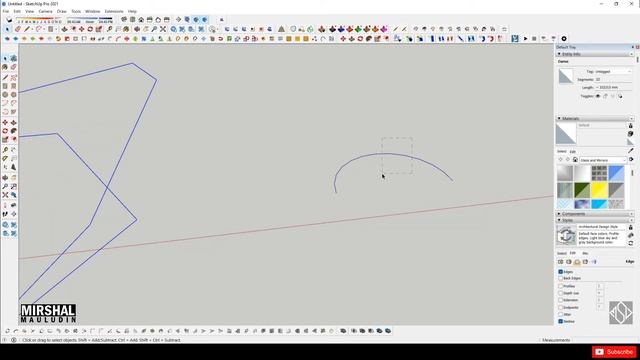The width and height of the screenshot is (640, 360).
Task: Enable the Profiles checkbox
Action: [x=561, y=286]
